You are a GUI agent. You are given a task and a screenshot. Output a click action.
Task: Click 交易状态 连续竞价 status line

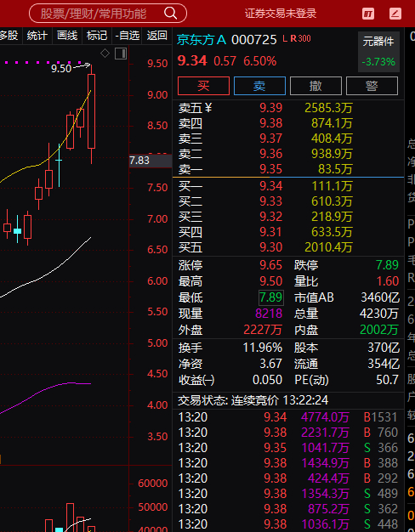[x=253, y=400]
